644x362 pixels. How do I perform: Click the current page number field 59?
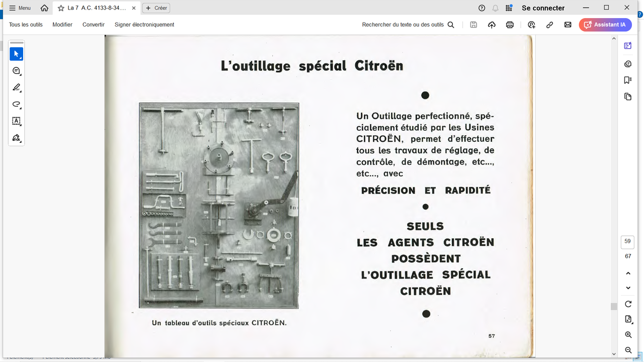point(627,241)
